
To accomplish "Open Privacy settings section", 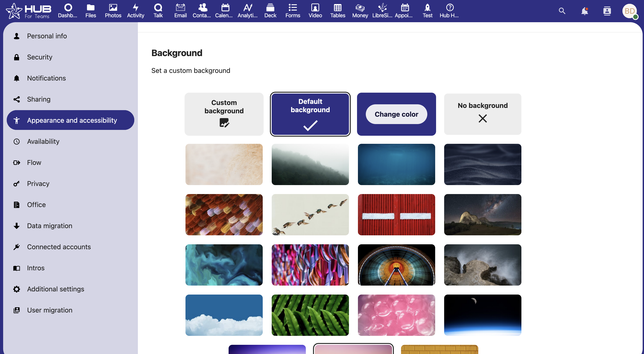I will [71, 184].
